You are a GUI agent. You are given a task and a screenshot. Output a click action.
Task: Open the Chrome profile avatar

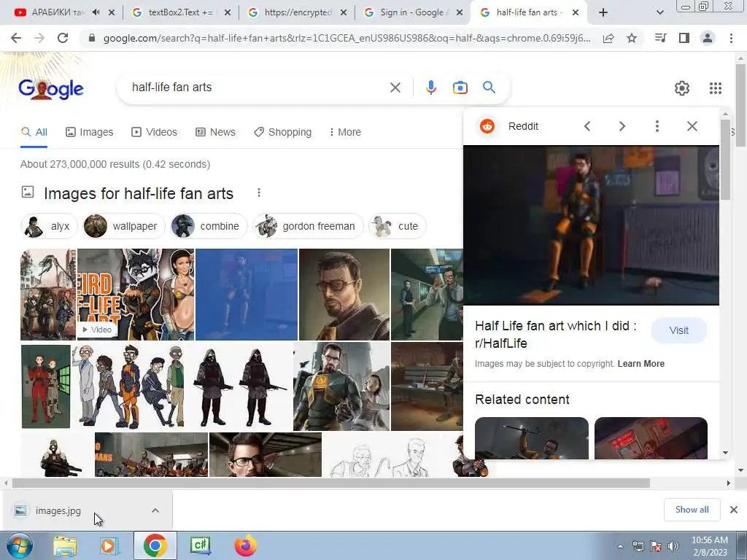point(708,38)
